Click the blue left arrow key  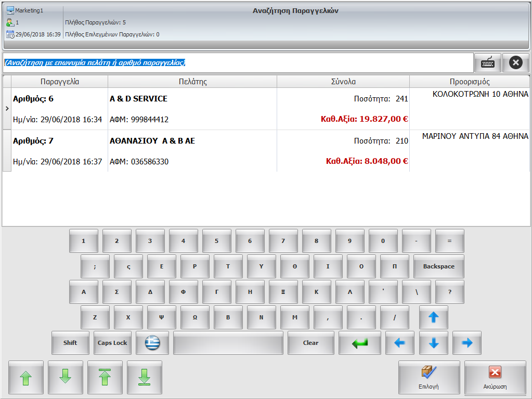click(400, 343)
